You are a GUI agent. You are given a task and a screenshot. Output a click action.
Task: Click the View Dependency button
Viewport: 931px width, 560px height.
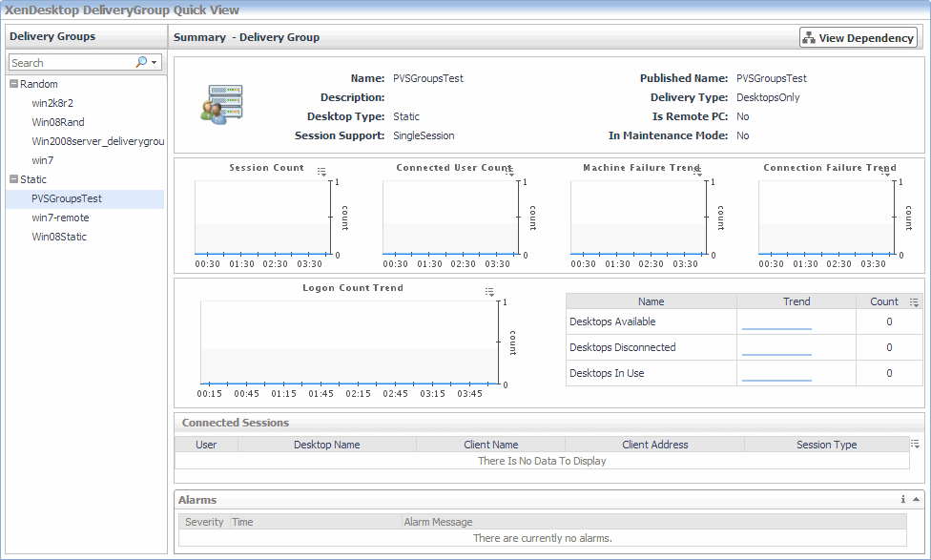858,38
